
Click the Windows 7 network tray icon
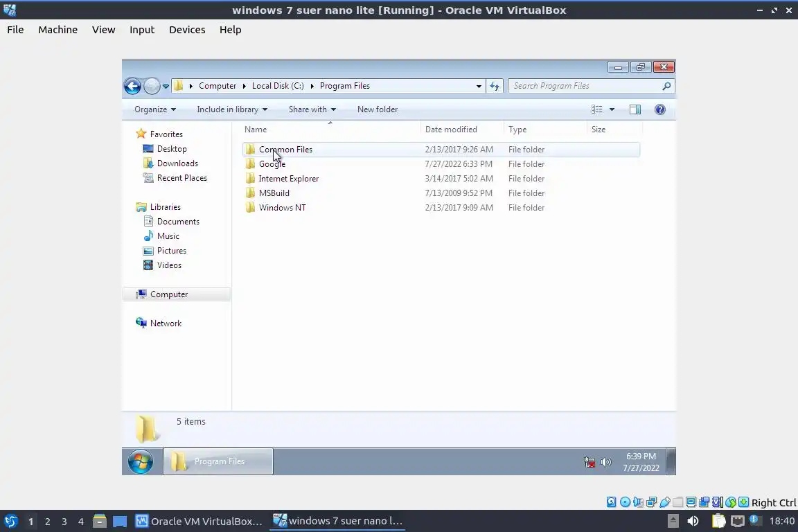click(x=589, y=462)
